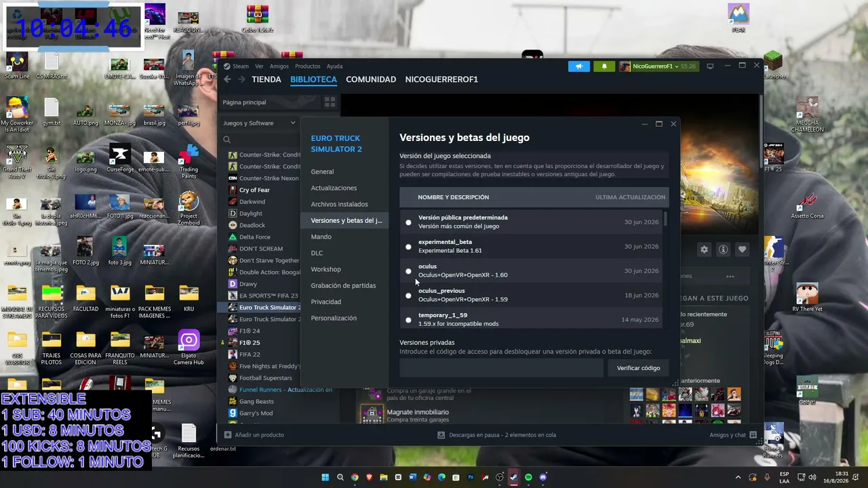Open the game settings gear icon

click(704, 249)
